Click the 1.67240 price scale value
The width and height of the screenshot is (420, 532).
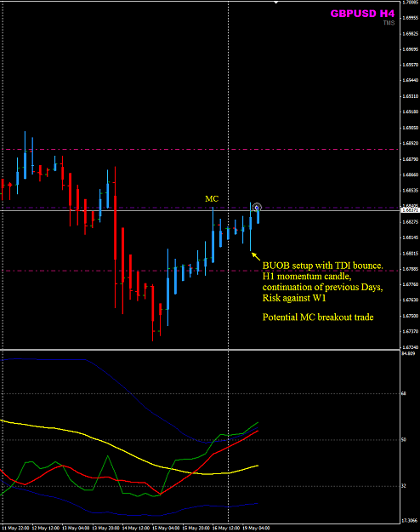pyautogui.click(x=410, y=347)
